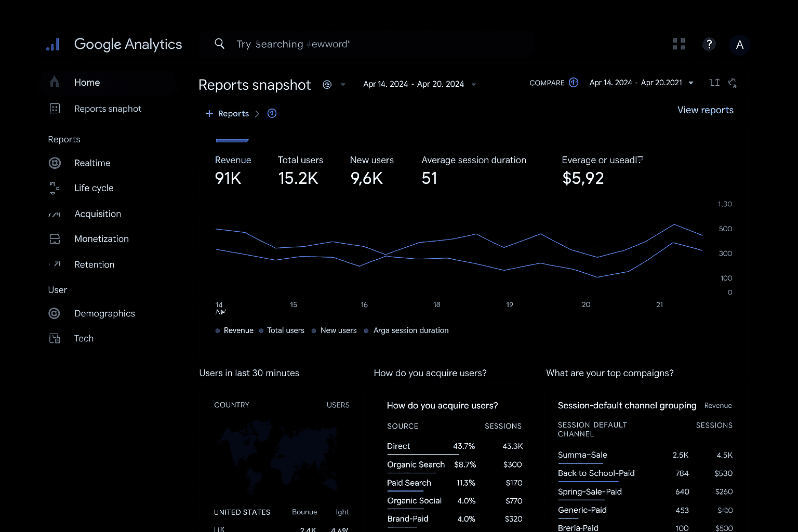Open Acquisition reports
This screenshot has width=798, height=532.
pos(98,214)
